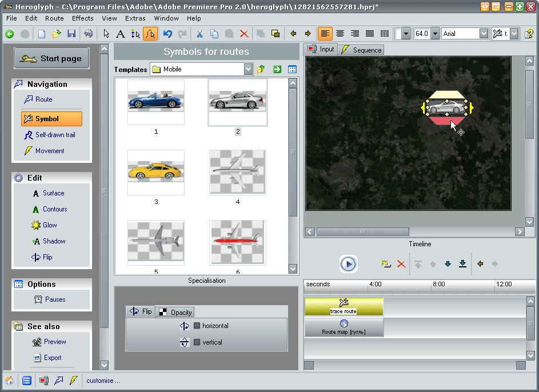This screenshot has width=539, height=392.
Task: Click the Save icon in toolbar
Action: (71, 34)
